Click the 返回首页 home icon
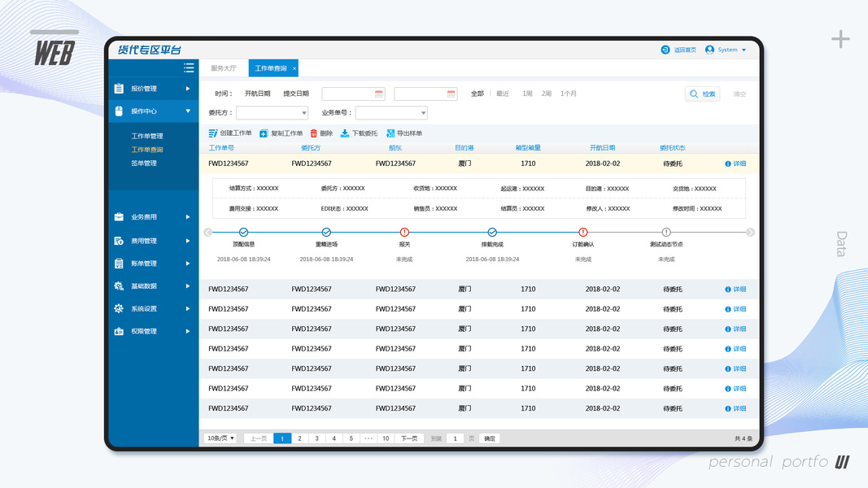 coord(665,50)
